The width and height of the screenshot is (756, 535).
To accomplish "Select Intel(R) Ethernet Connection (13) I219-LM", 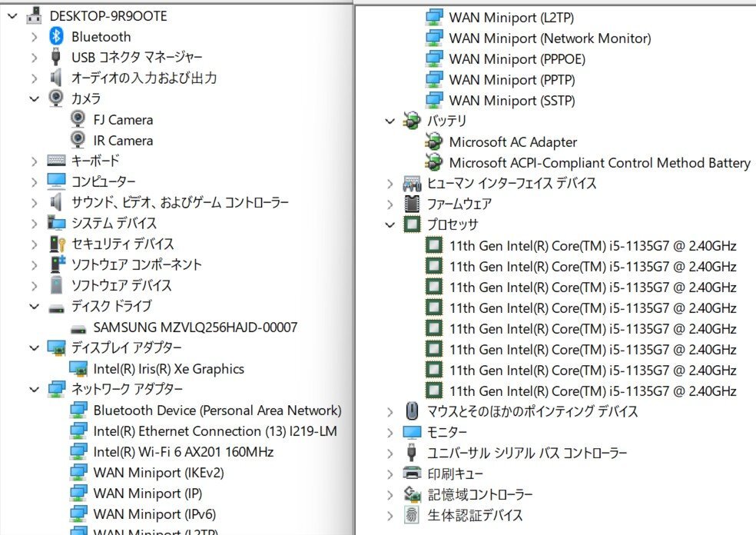I will [x=215, y=431].
